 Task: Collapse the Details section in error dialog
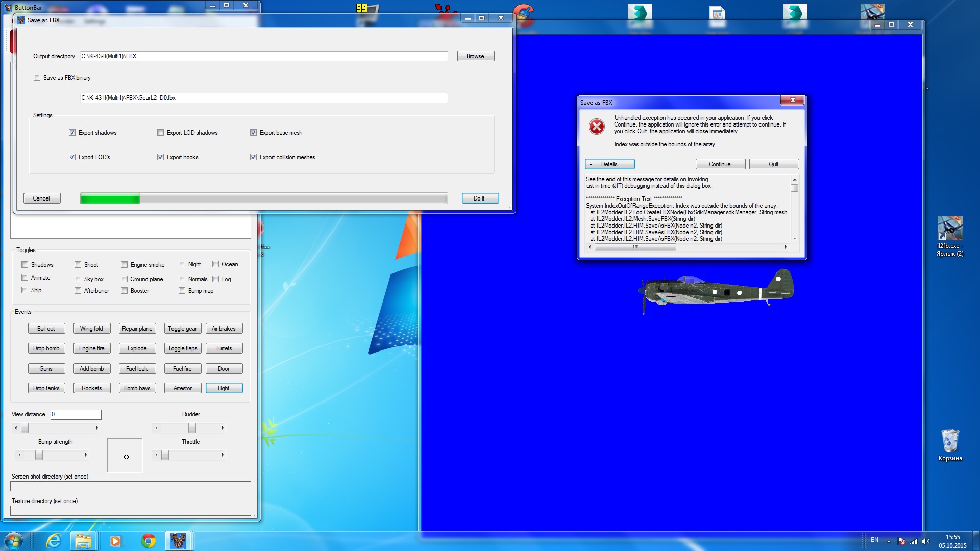609,164
